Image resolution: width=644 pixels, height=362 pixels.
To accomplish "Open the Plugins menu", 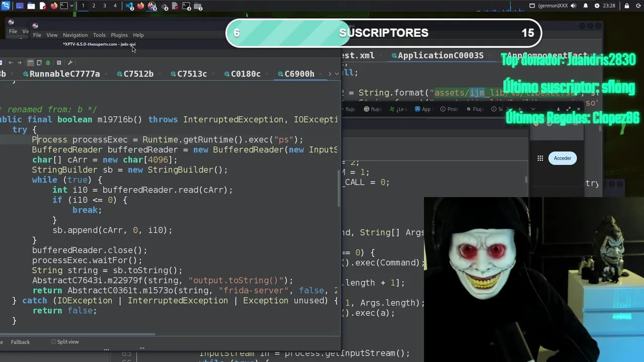I will pyautogui.click(x=119, y=35).
